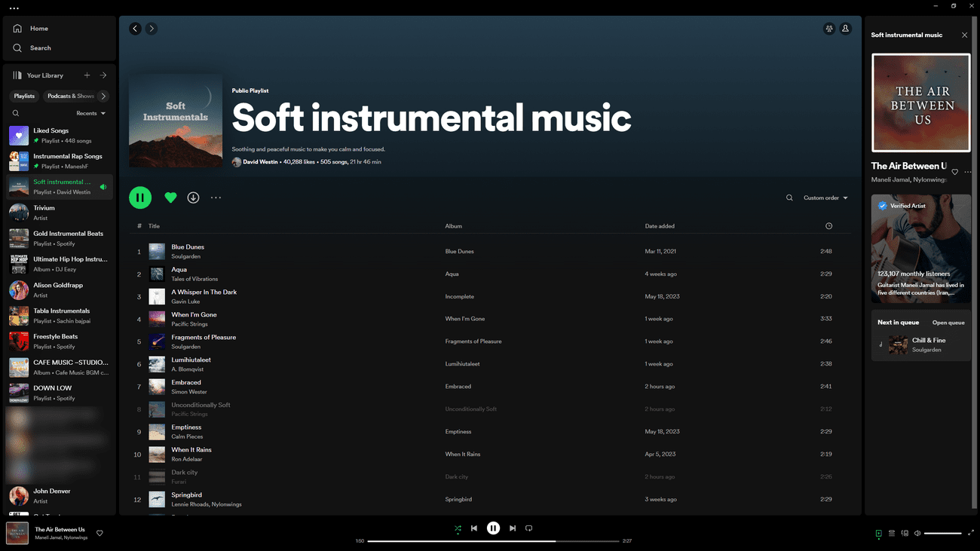Click the Connect to a device icon
This screenshot has height=551, width=980.
(905, 534)
